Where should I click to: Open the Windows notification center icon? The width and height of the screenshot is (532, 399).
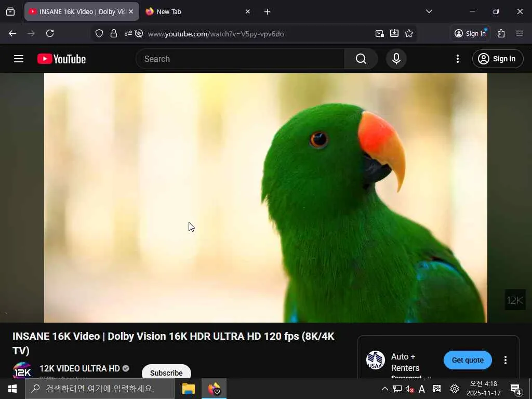coord(516,389)
